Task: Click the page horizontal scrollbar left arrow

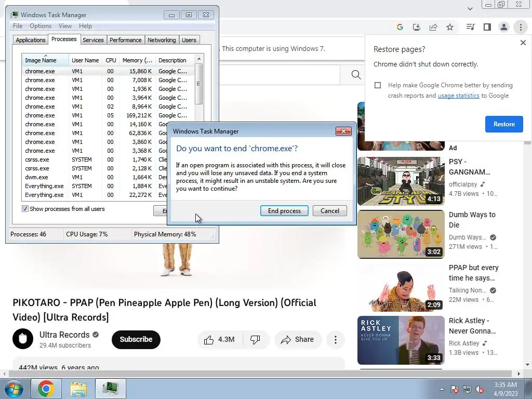Action: pos(4,374)
